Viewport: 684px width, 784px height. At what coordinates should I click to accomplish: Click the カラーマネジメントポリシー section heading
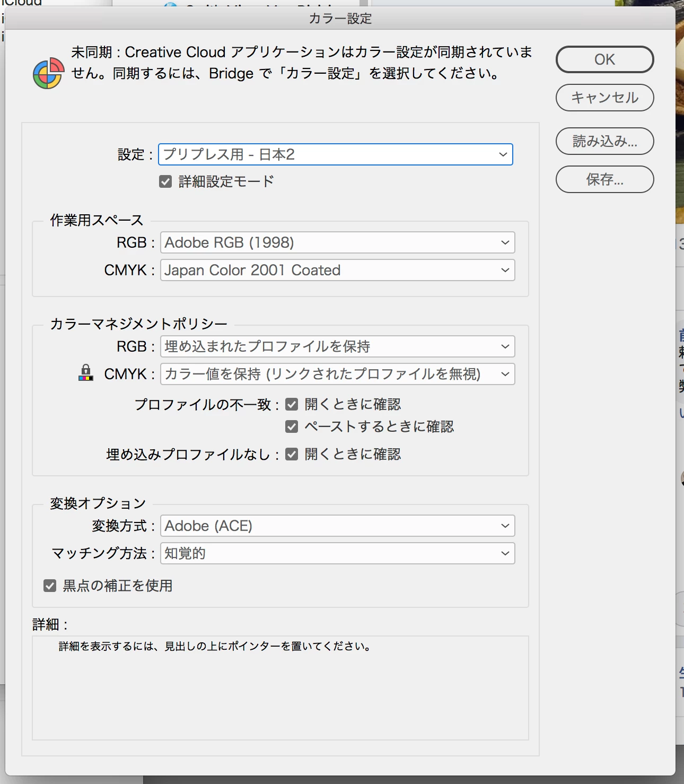pyautogui.click(x=138, y=324)
